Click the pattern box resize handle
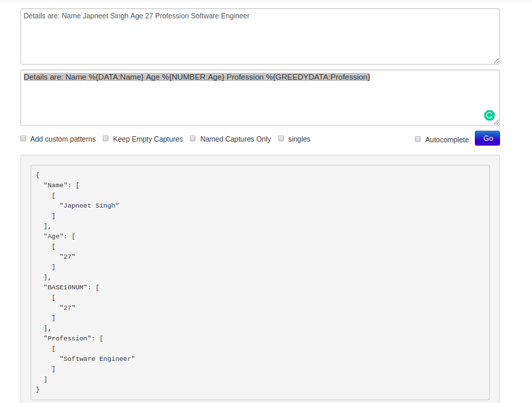 496,123
